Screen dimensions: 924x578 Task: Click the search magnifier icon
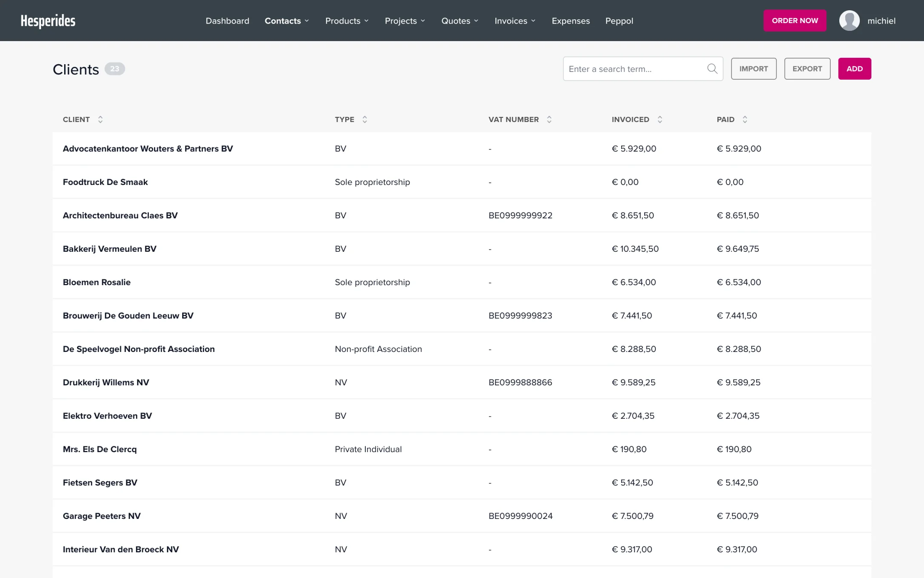[712, 69]
